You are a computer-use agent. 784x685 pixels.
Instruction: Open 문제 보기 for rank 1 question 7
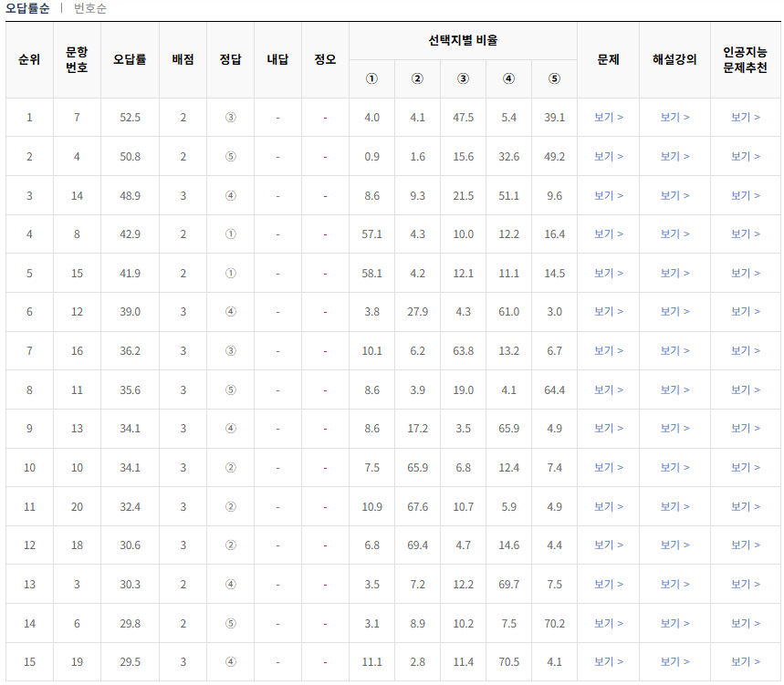click(x=607, y=117)
